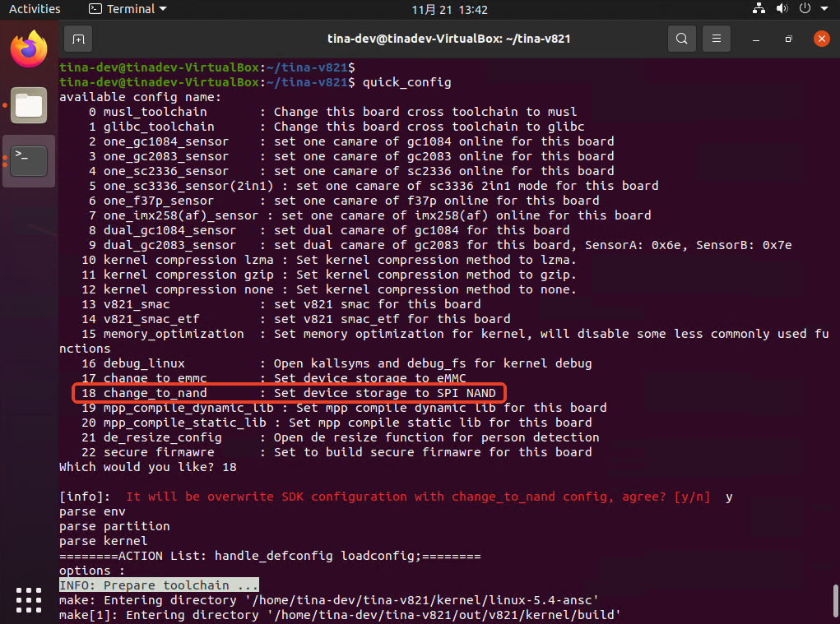Viewport: 840px width, 624px height.
Task: Open the clock and calendar panel
Action: pos(450,9)
